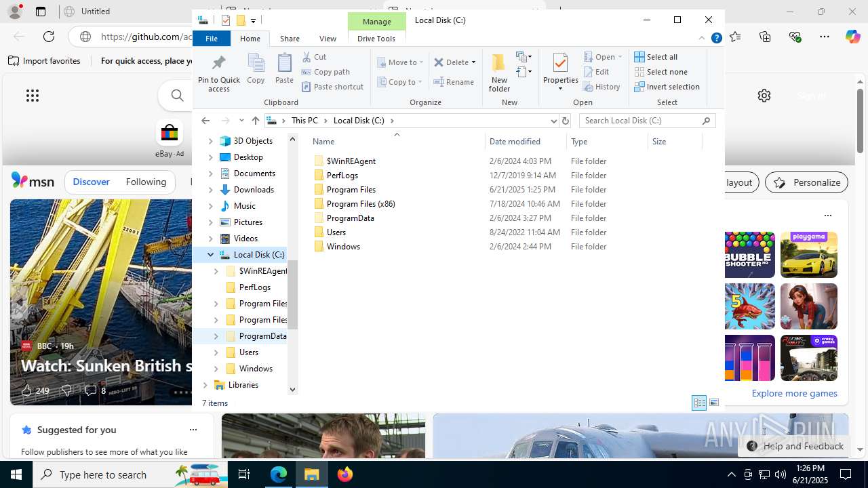Click Explore more games link
Screen dimensions: 868x488
click(x=794, y=393)
